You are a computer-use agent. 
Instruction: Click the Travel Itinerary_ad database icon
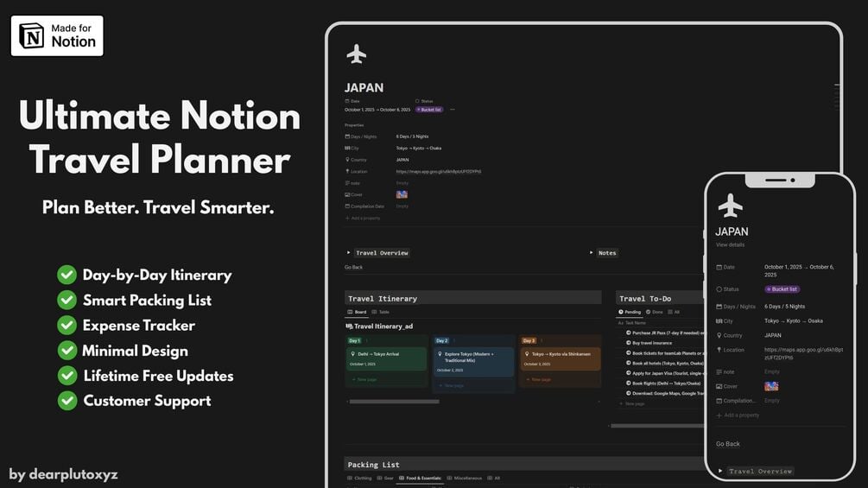(349, 326)
